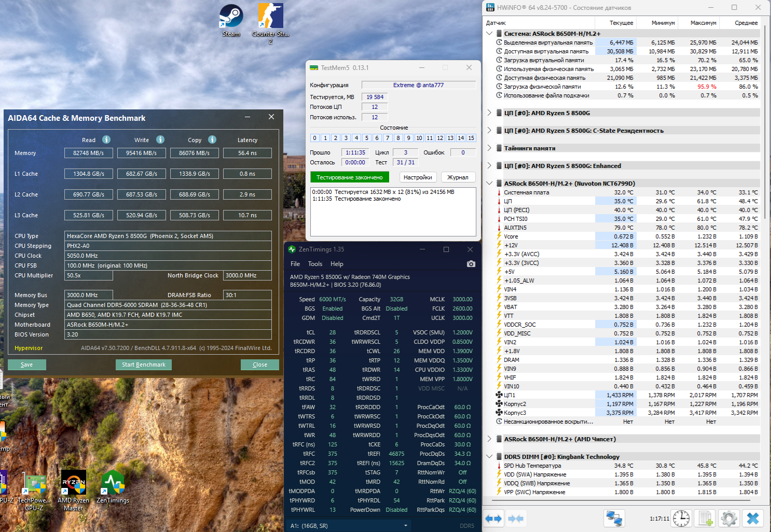The height and width of the screenshot is (532, 771).
Task: Click the L3 Cache latency value 10.7 ns
Action: tap(247, 215)
